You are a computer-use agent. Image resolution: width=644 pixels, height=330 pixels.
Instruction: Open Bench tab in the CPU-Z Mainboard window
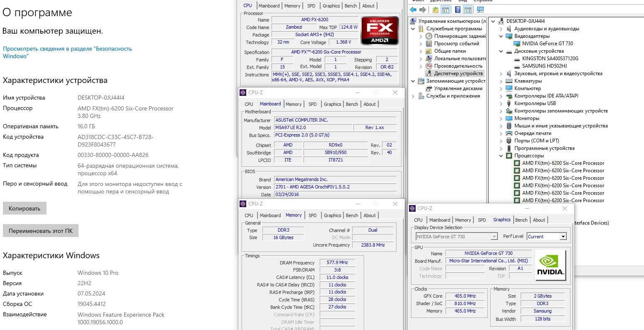352,104
